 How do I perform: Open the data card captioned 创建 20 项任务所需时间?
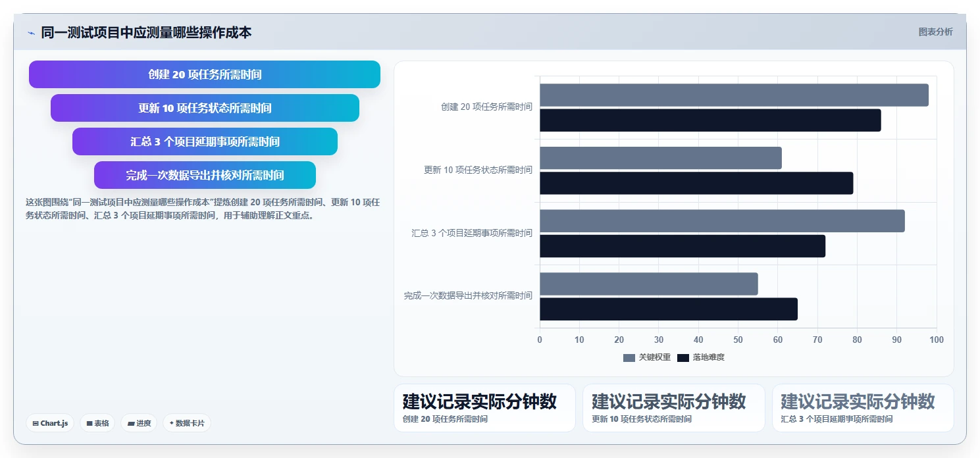(x=484, y=408)
